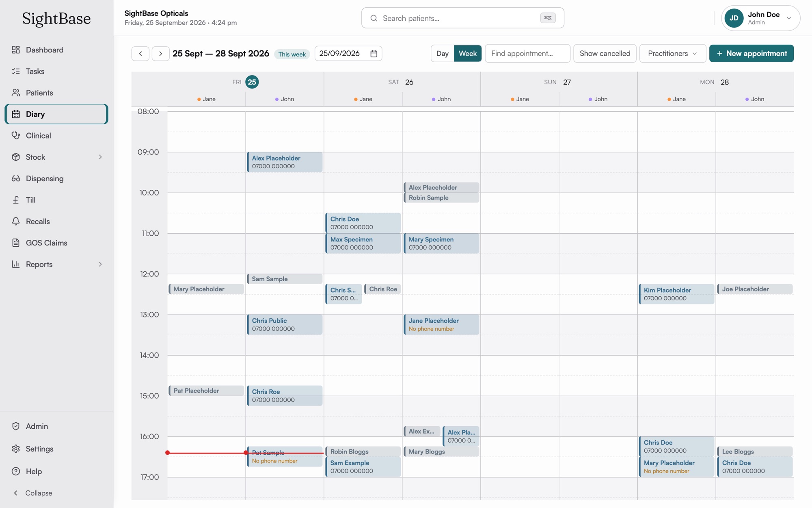
Task: Click the Recalls bell icon
Action: [16, 221]
